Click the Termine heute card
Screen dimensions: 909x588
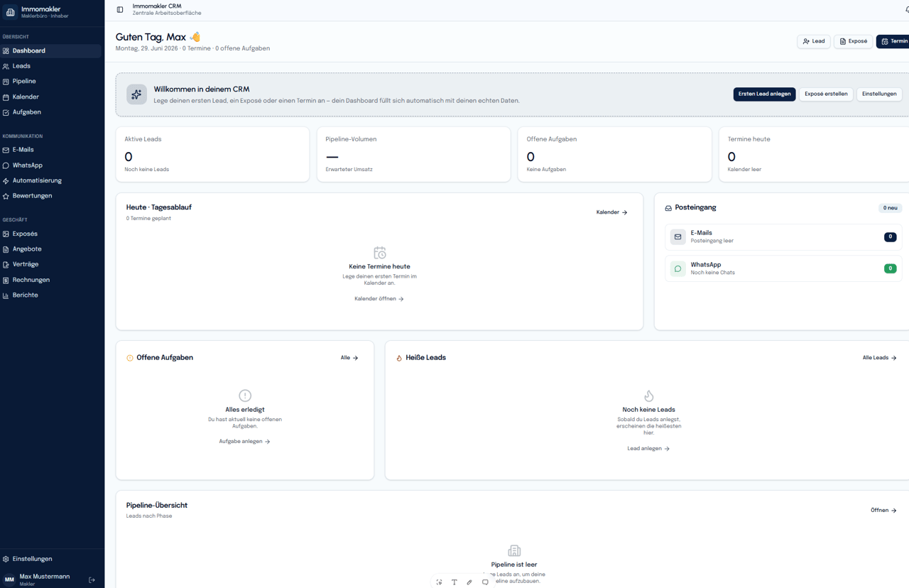coord(814,154)
